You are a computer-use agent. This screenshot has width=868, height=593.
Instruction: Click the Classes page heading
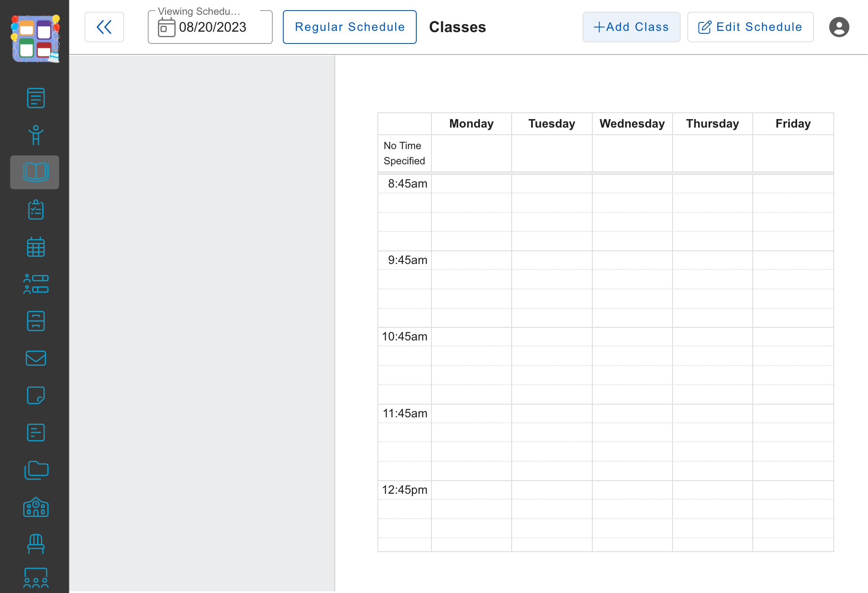coord(457,27)
